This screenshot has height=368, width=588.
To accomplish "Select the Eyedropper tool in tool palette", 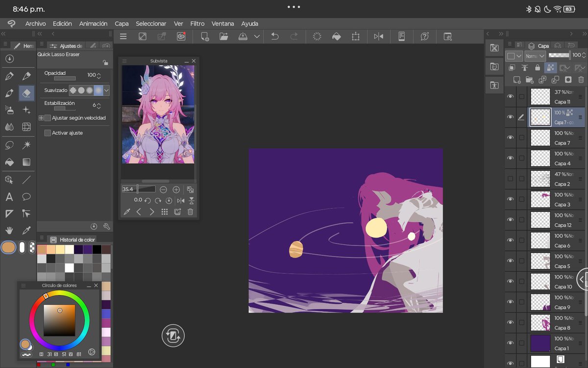I will [26, 230].
